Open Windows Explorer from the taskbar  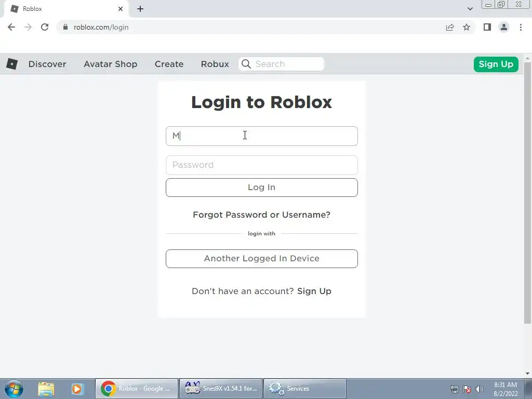[46, 389]
